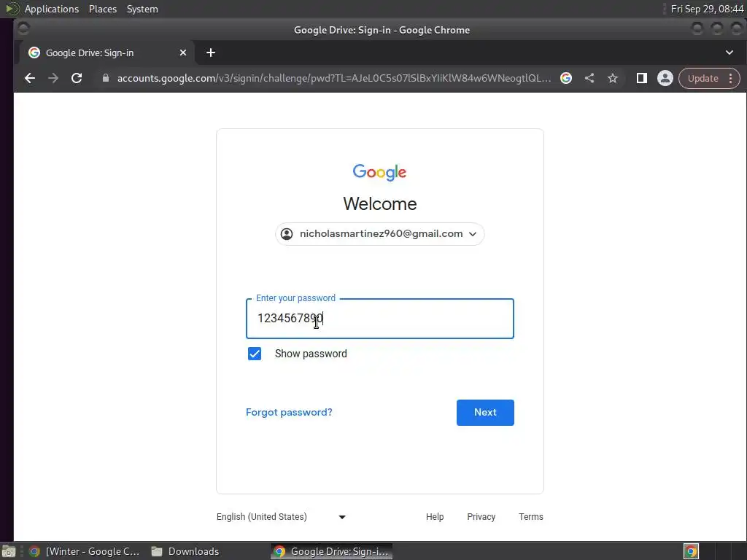The height and width of the screenshot is (560, 747).
Task: Open the System menu
Action: (x=142, y=9)
